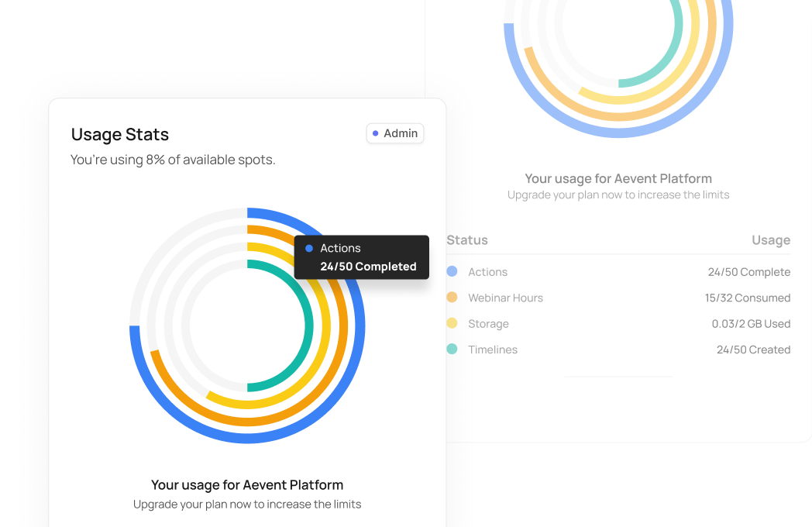812x527 pixels.
Task: Click the blue Actions legend dot
Action: tap(452, 271)
